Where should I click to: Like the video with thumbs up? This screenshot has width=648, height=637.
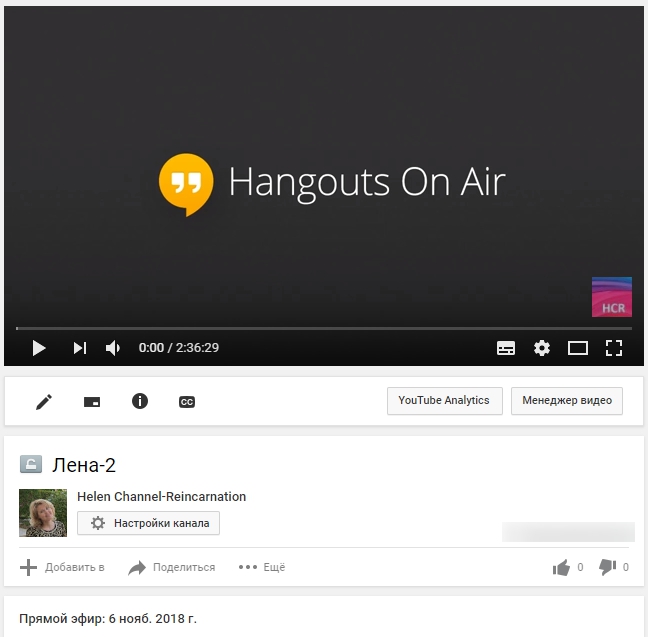click(x=562, y=567)
